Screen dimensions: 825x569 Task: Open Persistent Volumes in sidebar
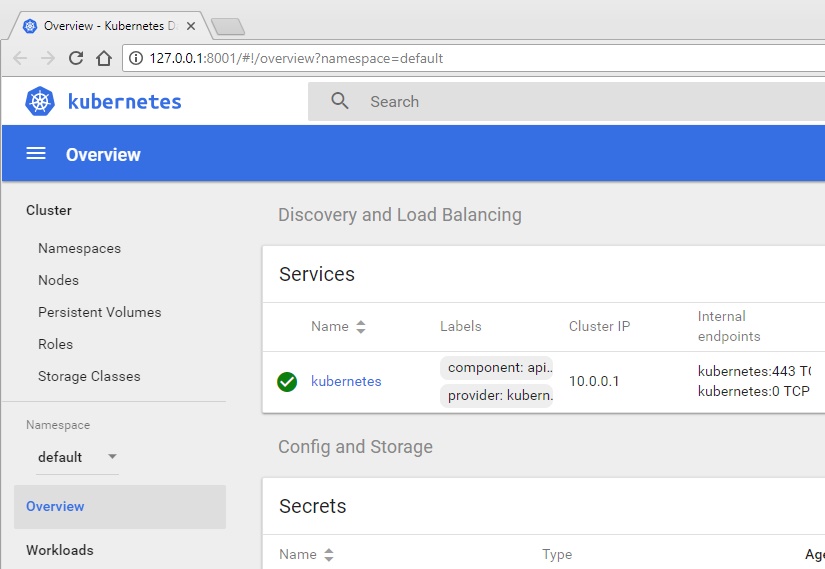99,312
